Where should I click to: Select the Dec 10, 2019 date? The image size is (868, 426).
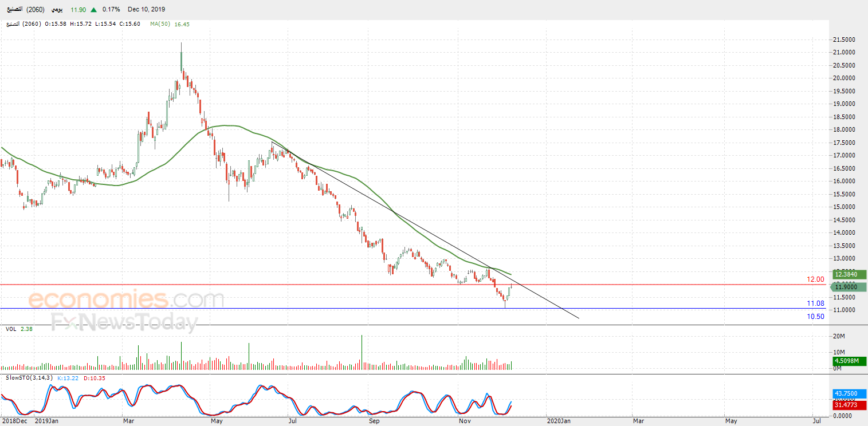(x=147, y=9)
